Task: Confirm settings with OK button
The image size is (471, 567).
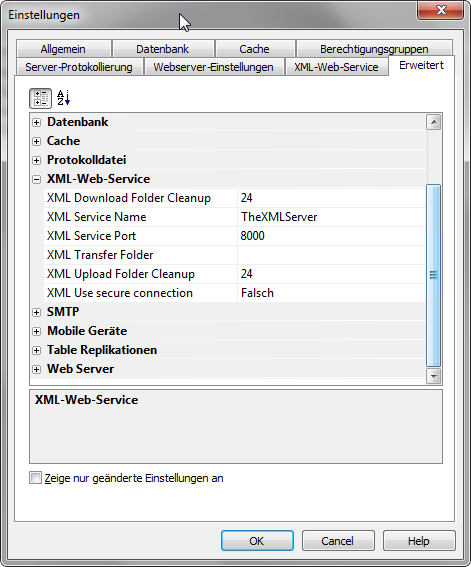Action: (257, 541)
